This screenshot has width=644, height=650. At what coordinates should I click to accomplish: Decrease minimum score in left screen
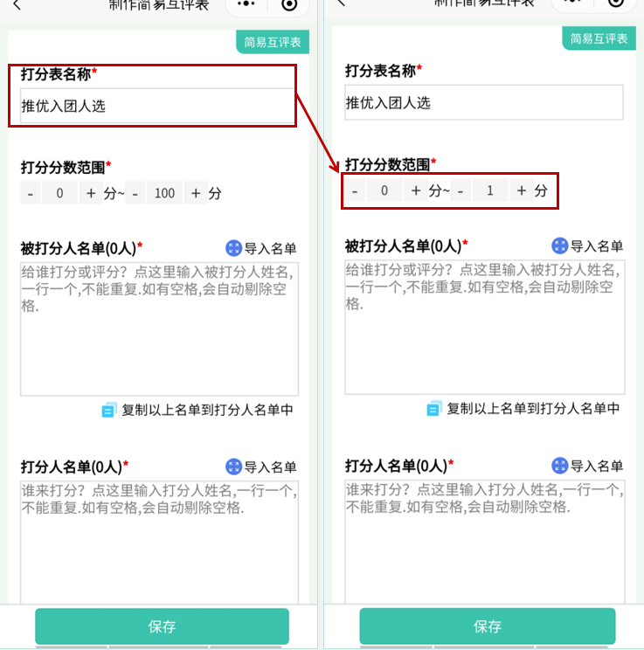(x=31, y=193)
